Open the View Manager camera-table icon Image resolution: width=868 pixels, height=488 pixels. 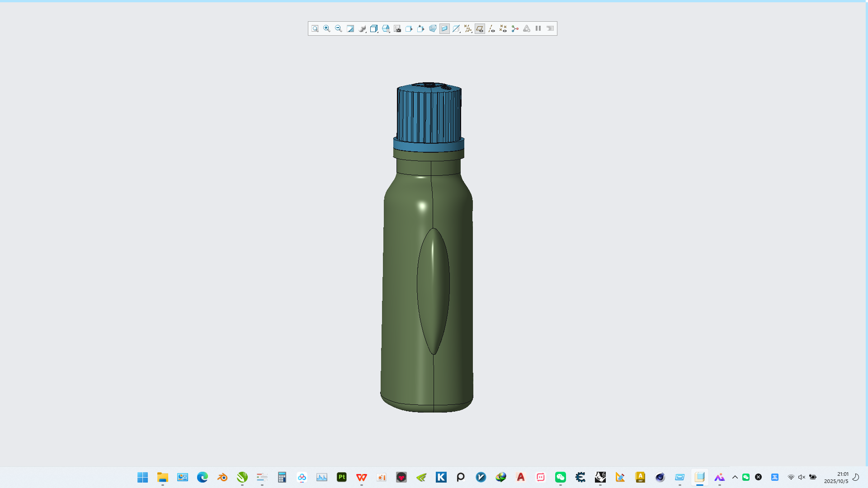point(397,28)
